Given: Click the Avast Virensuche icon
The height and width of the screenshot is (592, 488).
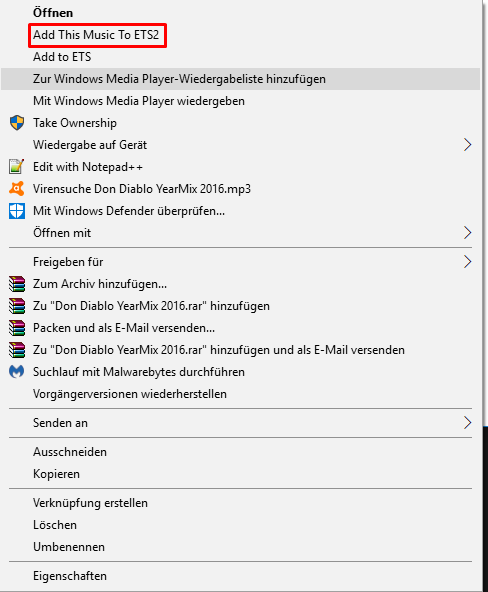Looking at the screenshot, I should coord(17,189).
